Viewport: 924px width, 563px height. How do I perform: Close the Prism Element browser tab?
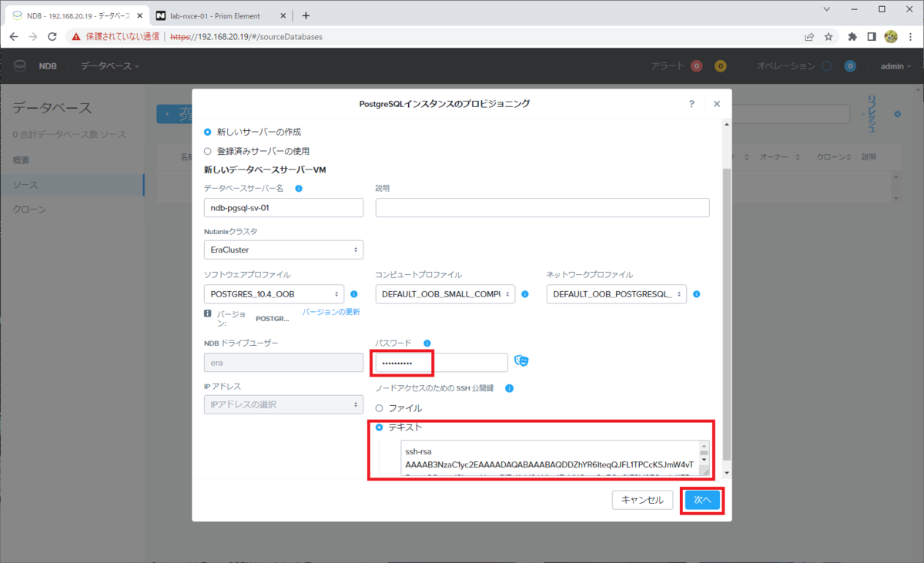(x=283, y=15)
